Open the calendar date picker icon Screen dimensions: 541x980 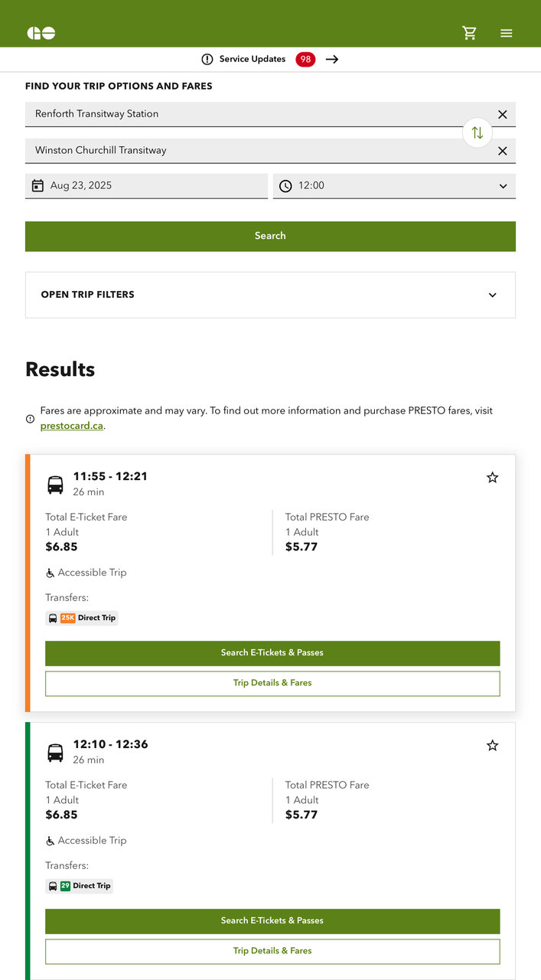pyautogui.click(x=37, y=186)
